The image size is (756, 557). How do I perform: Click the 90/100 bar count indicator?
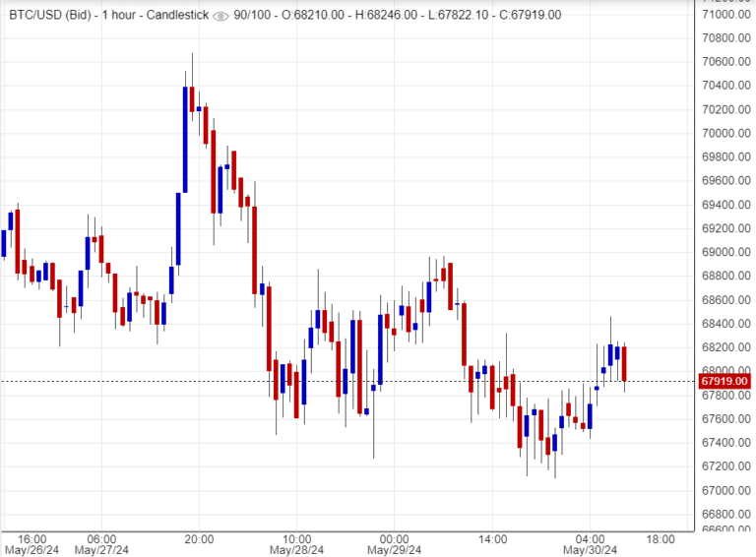coord(253,15)
